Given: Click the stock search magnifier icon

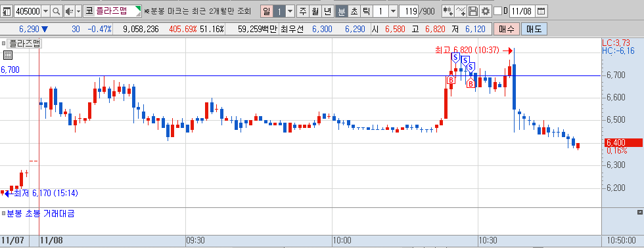Looking at the screenshot, I should point(57,11).
